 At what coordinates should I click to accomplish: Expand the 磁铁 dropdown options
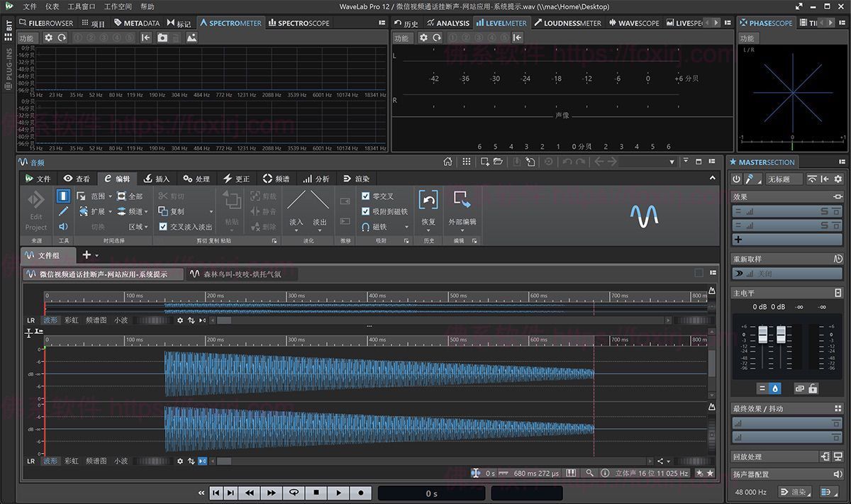[406, 228]
